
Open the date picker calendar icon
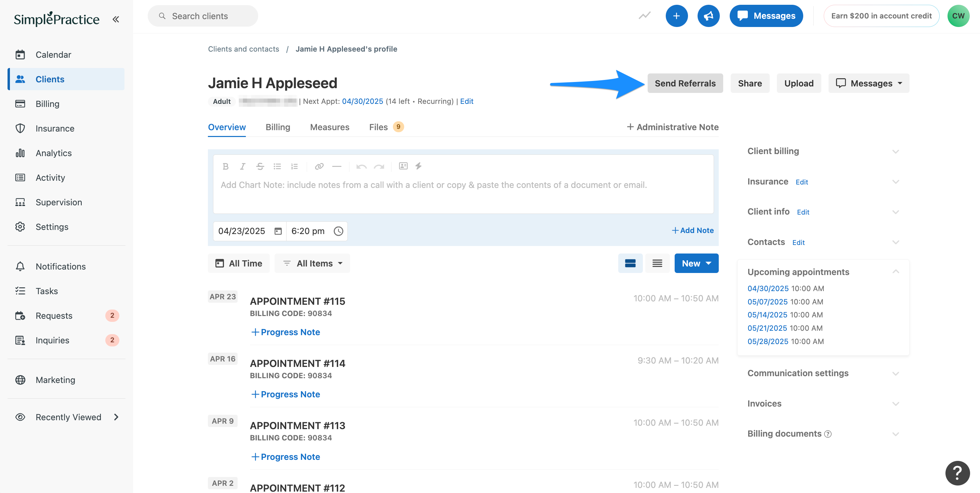(278, 231)
